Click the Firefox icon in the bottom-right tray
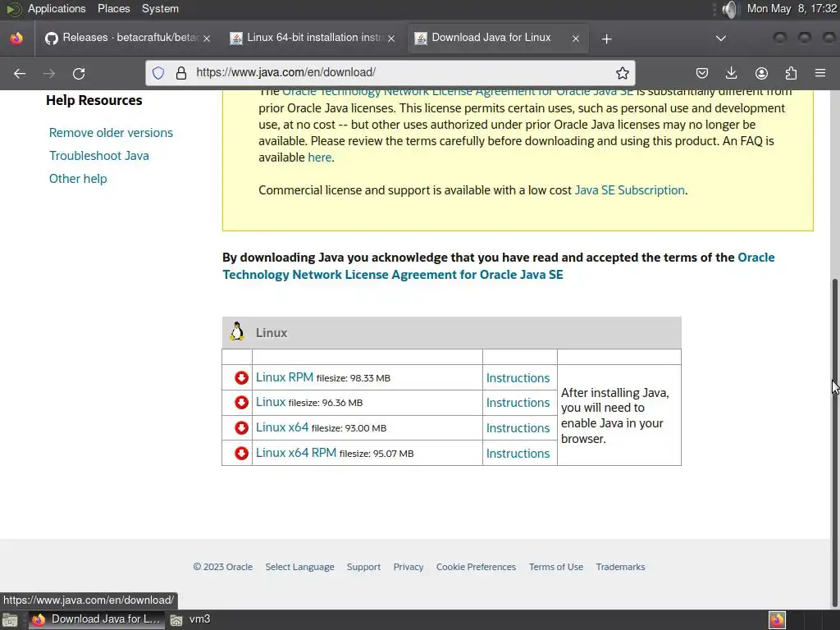Viewport: 840px width, 630px height. tap(777, 620)
